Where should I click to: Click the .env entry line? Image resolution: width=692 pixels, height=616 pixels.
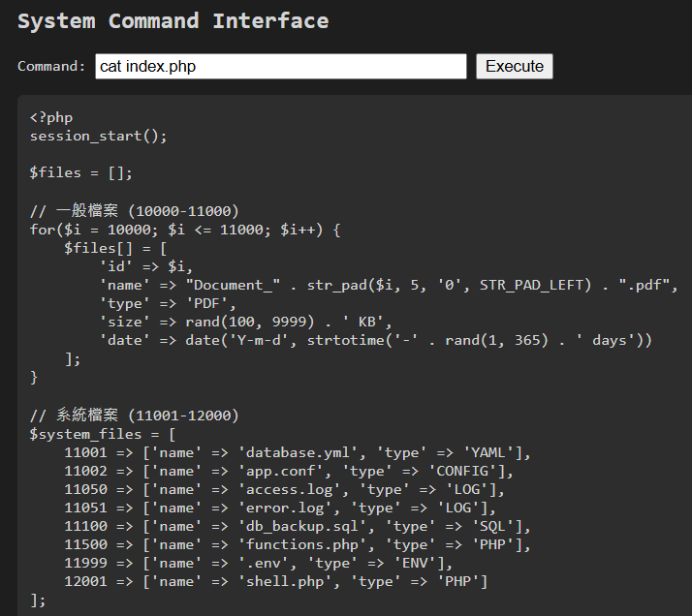258,563
